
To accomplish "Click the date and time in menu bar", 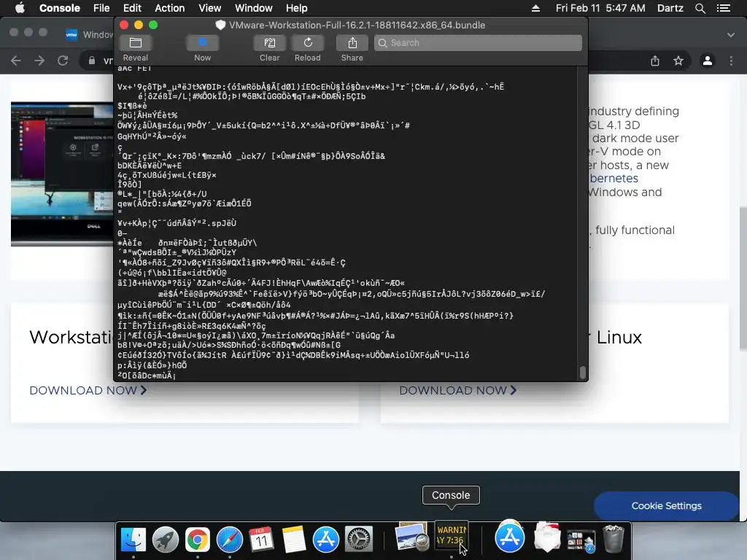I will [600, 8].
